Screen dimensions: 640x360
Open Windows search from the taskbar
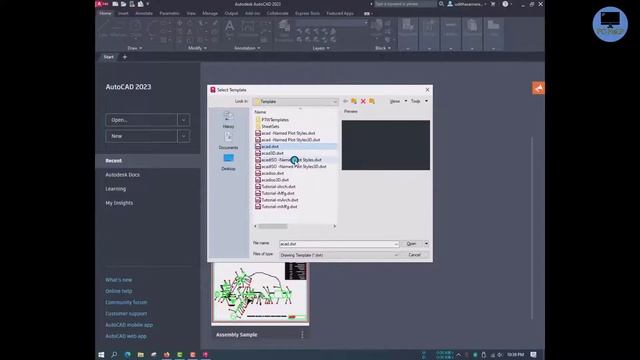pyautogui.click(x=114, y=355)
